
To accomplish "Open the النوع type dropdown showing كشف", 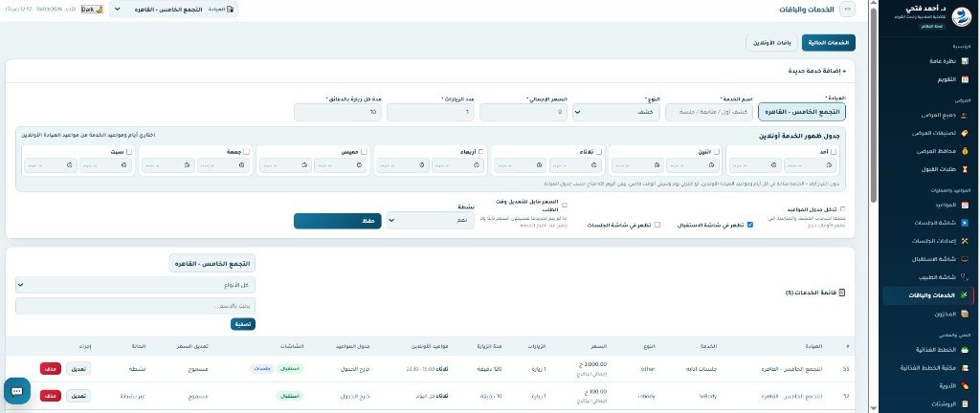I will tap(616, 112).
